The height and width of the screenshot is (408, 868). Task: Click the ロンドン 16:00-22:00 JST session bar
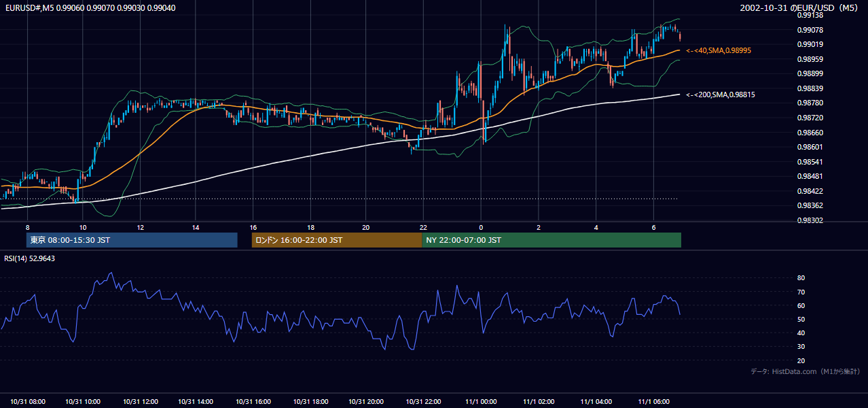pyautogui.click(x=337, y=240)
